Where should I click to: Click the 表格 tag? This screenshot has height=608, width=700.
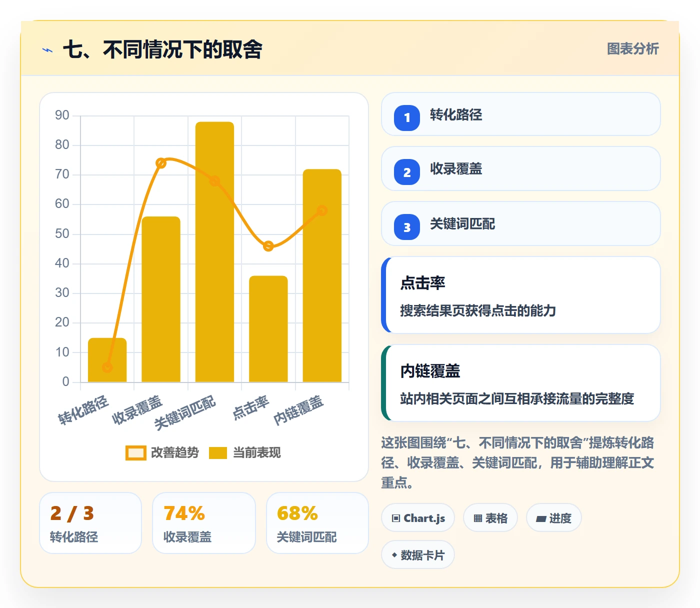click(490, 518)
